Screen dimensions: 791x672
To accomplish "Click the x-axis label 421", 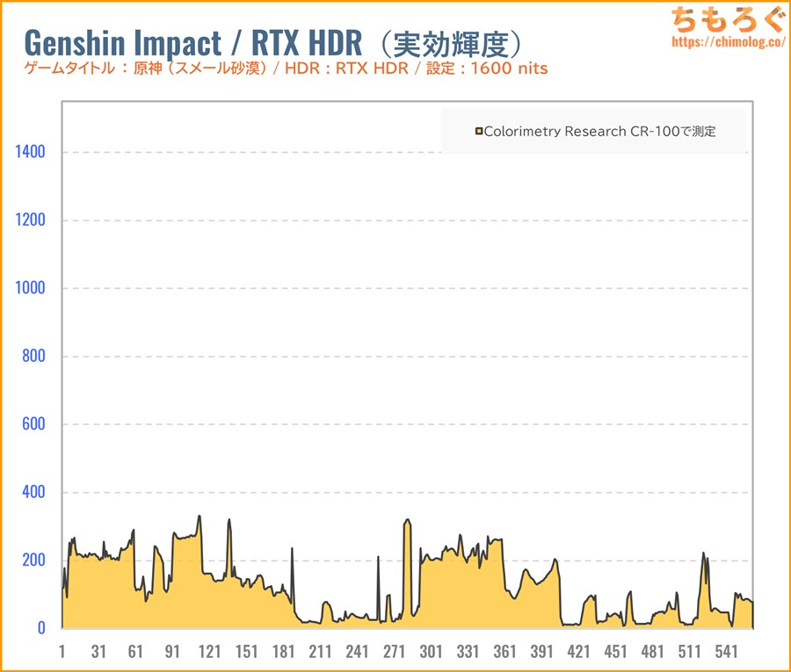I will tap(578, 651).
